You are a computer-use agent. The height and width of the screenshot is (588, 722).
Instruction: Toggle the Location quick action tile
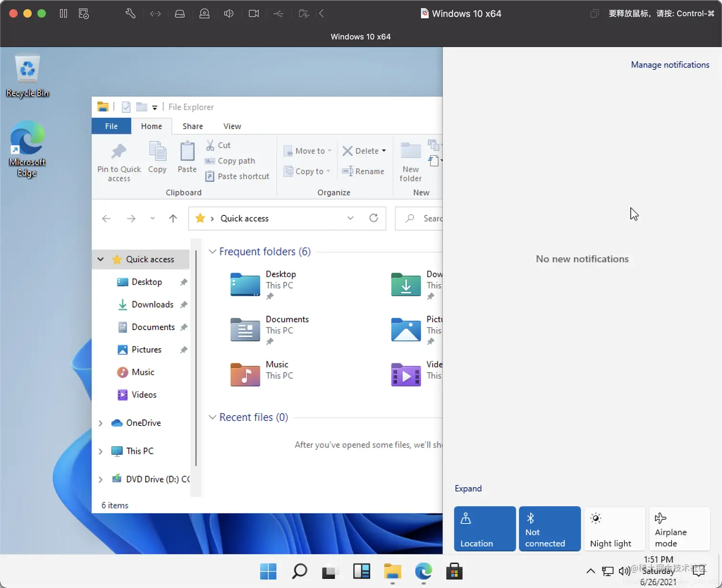pyautogui.click(x=485, y=529)
